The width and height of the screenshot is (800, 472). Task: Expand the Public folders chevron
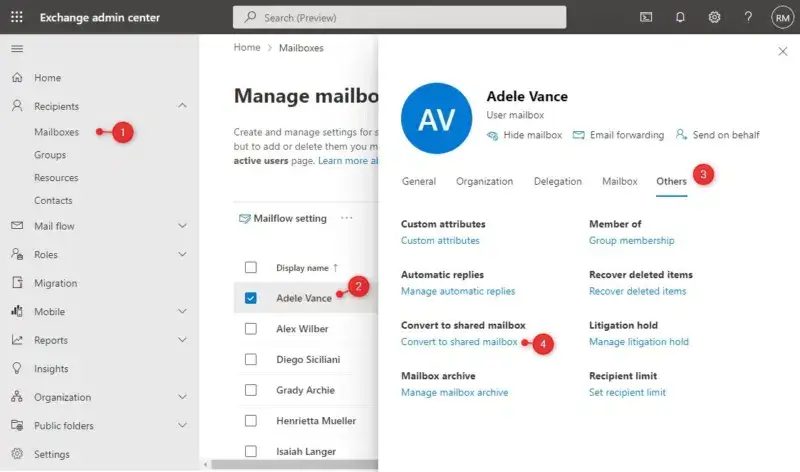(x=182, y=426)
